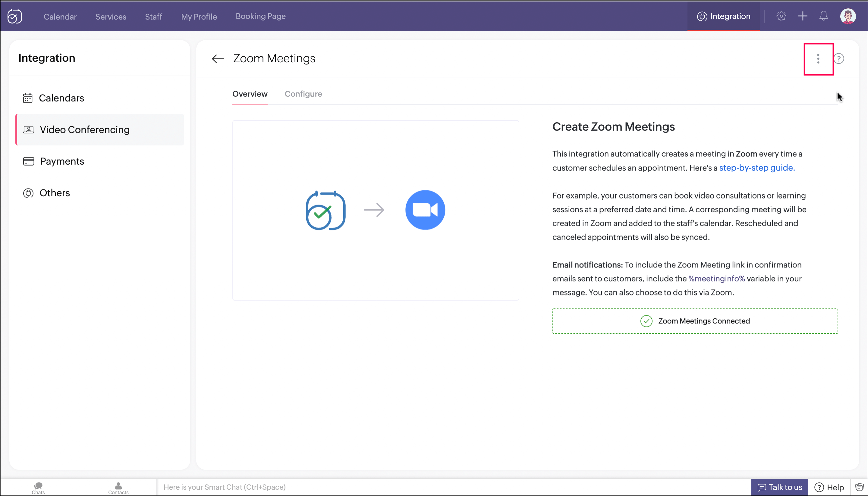Viewport: 868px width, 496px height.
Task: Click the Zoho Bookings logo icon
Action: click(15, 16)
